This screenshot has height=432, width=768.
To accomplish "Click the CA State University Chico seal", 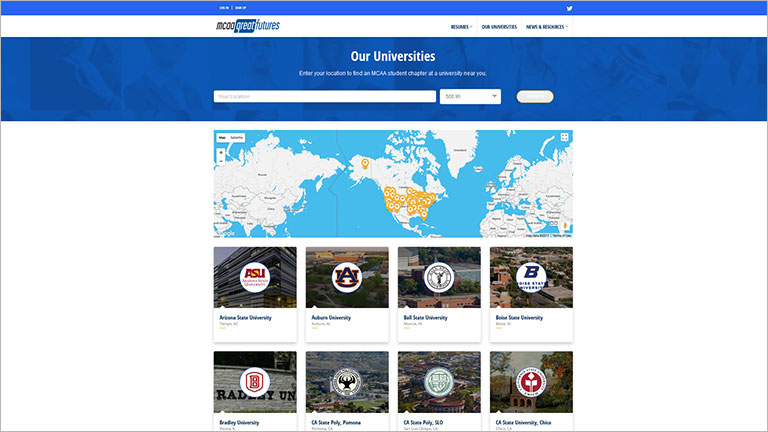I will [531, 382].
